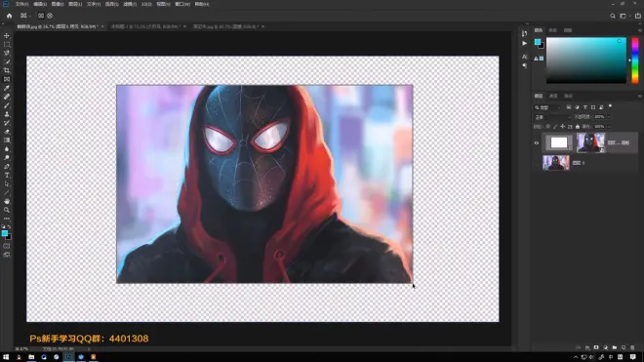Toggle the selected layer's eye visibility icon
644x362 pixels.
click(x=537, y=143)
